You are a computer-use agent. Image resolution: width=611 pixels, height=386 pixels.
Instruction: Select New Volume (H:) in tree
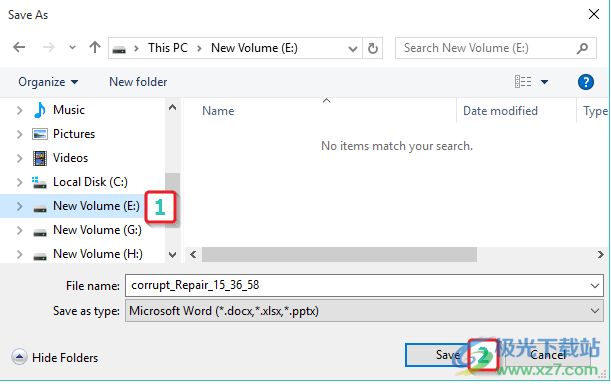pyautogui.click(x=97, y=254)
